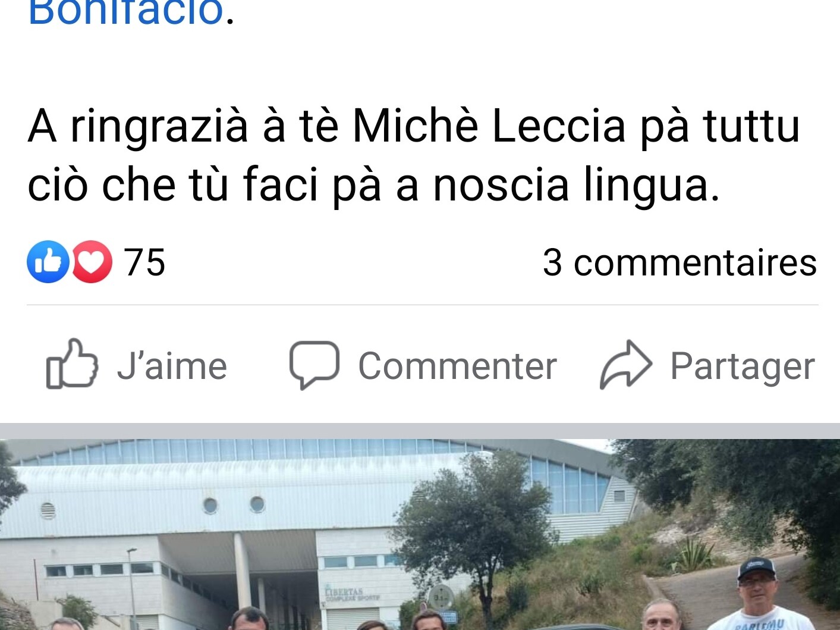Click the blue thumbs-up reaction icon
Viewport: 840px width, 630px height.
click(x=48, y=262)
